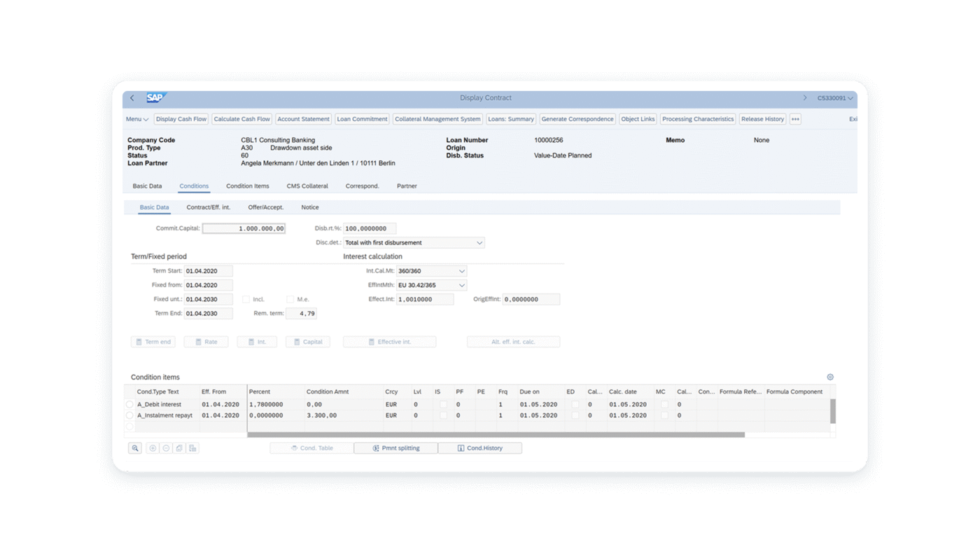
Task: Click the plus icon below the condition table
Action: pos(153,448)
